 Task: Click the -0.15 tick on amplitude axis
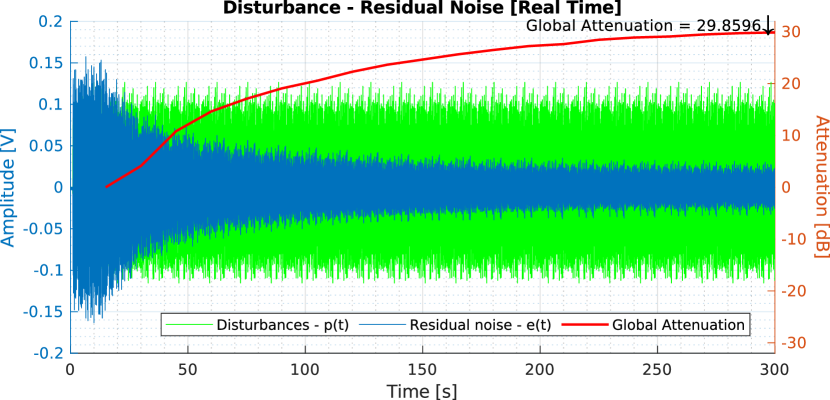[x=44, y=312]
